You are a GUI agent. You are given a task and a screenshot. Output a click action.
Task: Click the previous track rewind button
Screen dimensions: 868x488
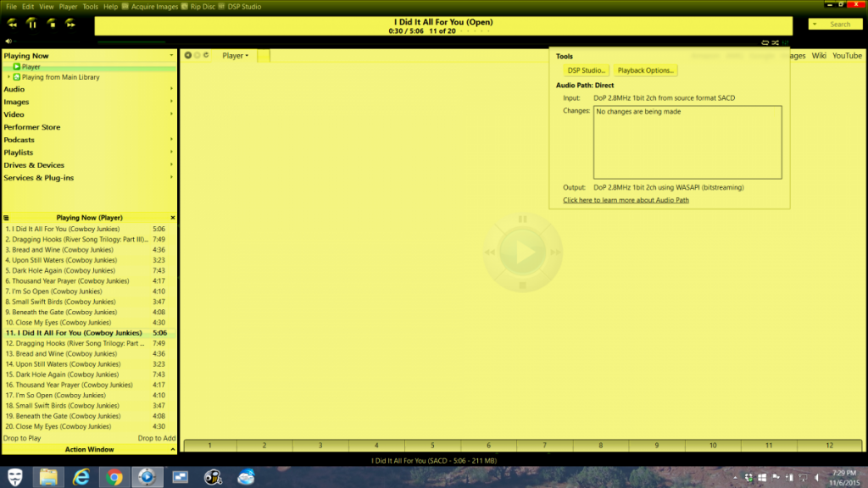click(x=12, y=24)
